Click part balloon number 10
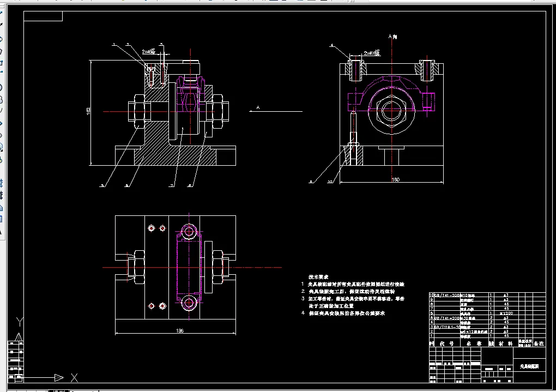This screenshot has height=392, width=556. point(330,182)
